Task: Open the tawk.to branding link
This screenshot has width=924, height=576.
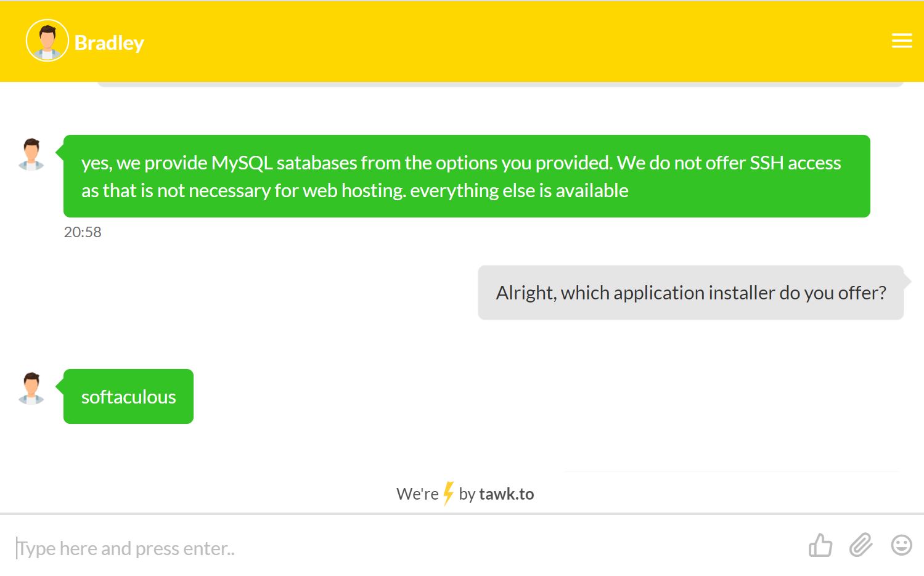Action: pos(465,493)
